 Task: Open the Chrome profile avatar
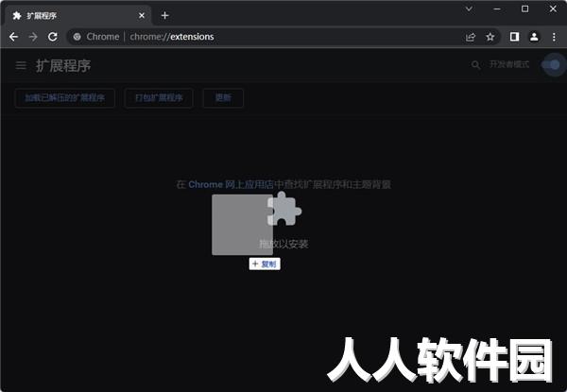coord(534,37)
